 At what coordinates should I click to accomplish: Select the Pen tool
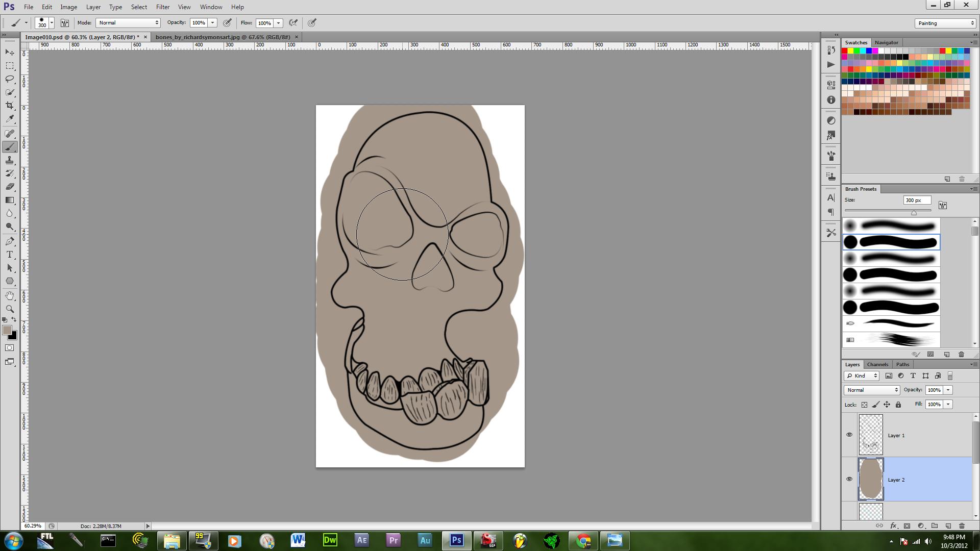point(10,241)
